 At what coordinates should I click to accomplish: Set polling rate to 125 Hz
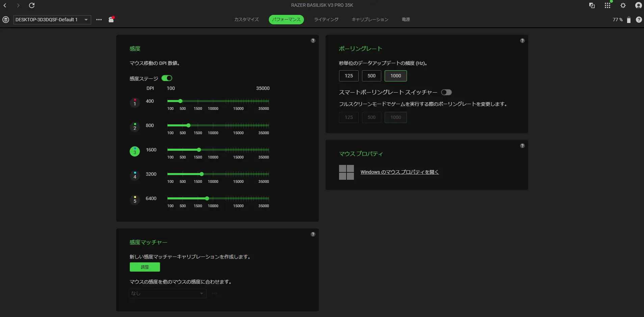coord(349,76)
